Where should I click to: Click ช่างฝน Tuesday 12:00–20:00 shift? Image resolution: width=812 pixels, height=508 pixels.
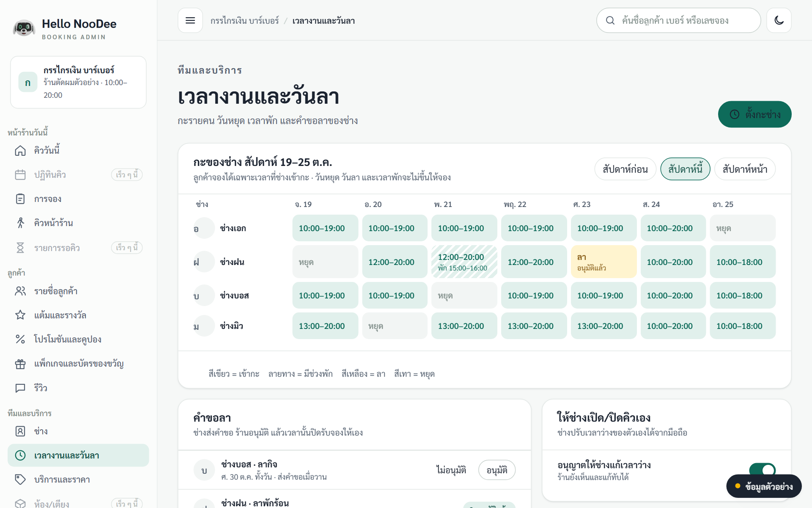395,262
